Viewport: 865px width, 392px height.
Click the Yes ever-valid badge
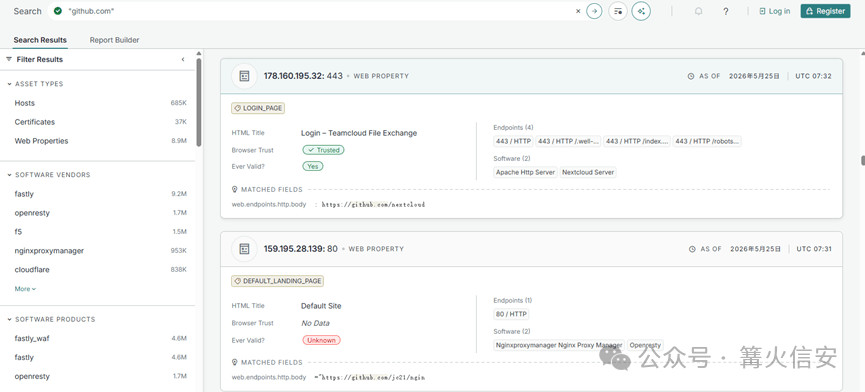(313, 166)
